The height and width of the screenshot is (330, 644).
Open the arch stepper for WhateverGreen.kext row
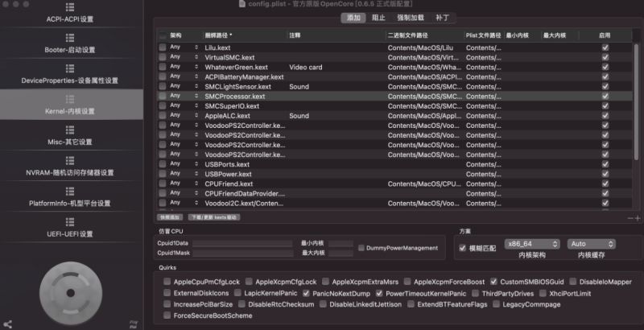click(x=196, y=67)
